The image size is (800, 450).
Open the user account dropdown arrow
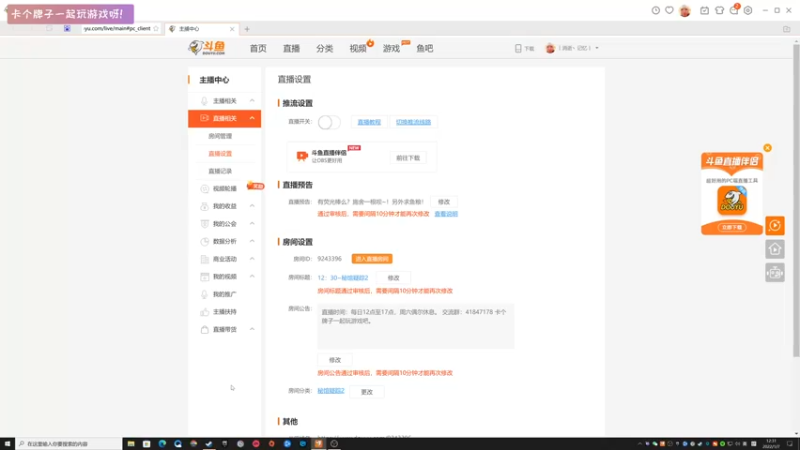click(597, 48)
